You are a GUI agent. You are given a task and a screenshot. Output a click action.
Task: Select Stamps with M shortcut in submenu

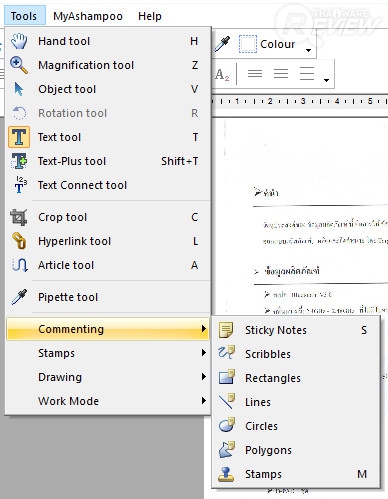[x=296, y=474]
